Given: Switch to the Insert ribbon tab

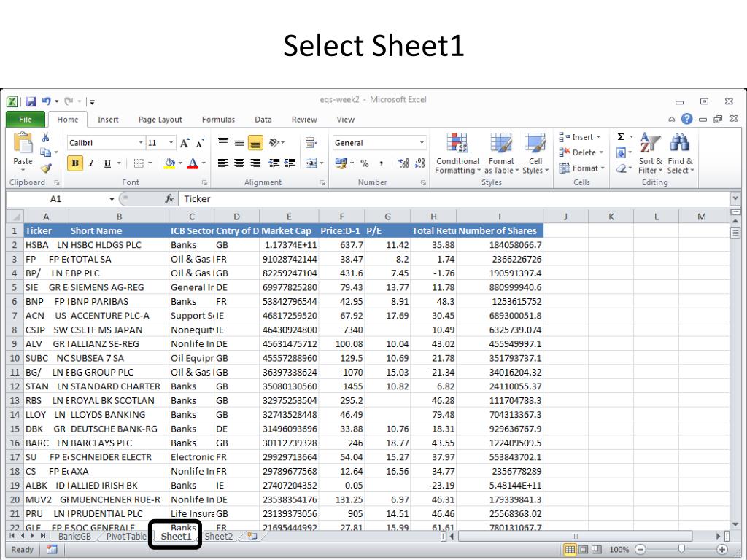Looking at the screenshot, I should click(108, 120).
